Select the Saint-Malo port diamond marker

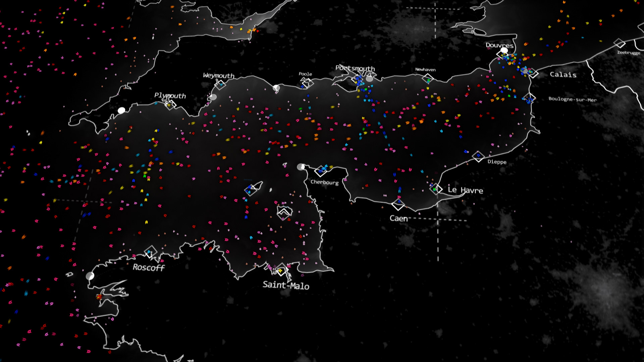click(x=281, y=270)
